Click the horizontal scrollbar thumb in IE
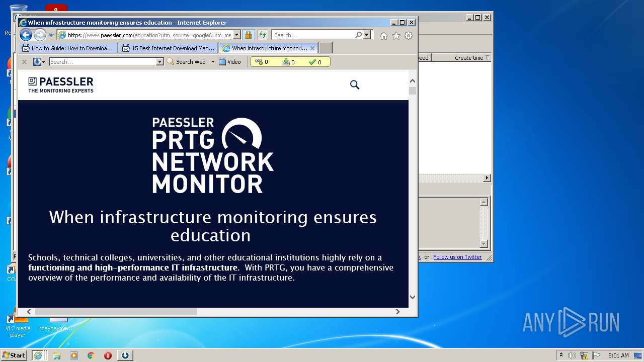Screen dimensions: 644x362 (116, 312)
